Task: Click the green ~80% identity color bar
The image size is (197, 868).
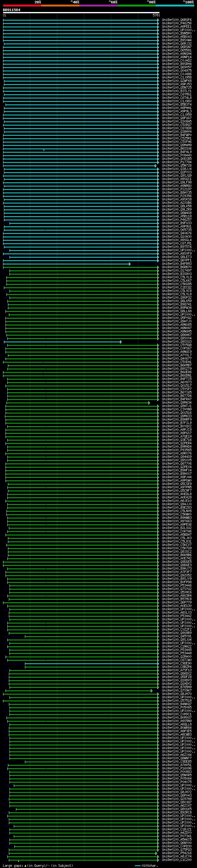Action: [x=137, y=6]
